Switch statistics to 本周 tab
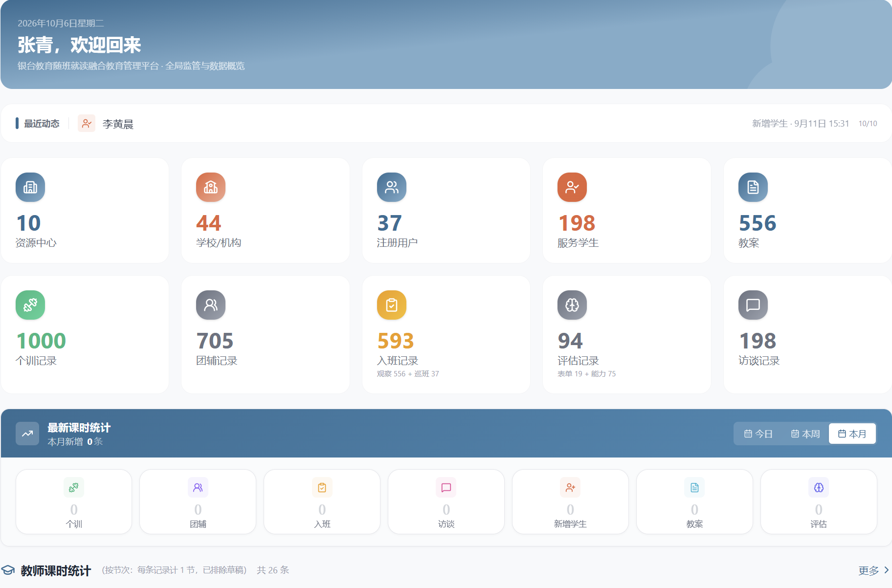892x588 pixels. [805, 434]
